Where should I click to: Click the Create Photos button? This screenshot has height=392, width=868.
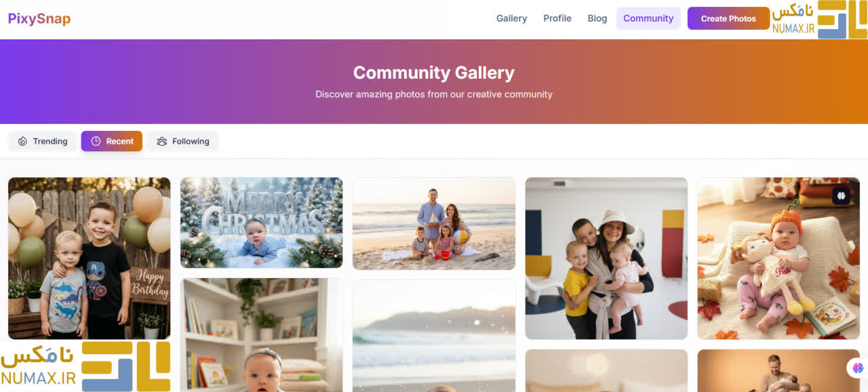[728, 18]
